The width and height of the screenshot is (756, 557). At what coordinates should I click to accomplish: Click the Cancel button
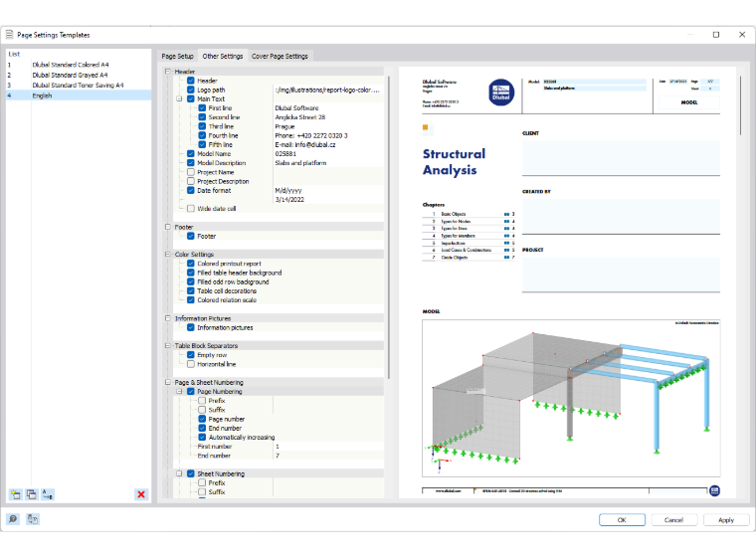(x=674, y=520)
